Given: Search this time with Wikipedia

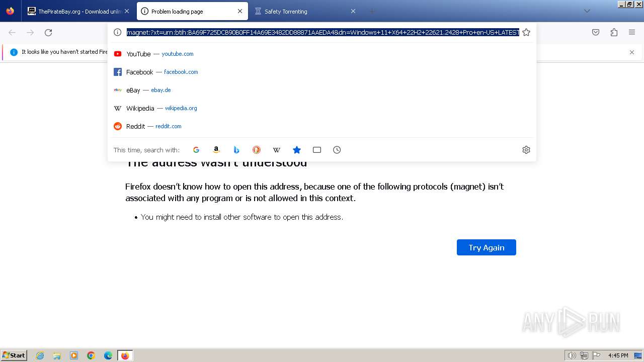Looking at the screenshot, I should (x=277, y=150).
